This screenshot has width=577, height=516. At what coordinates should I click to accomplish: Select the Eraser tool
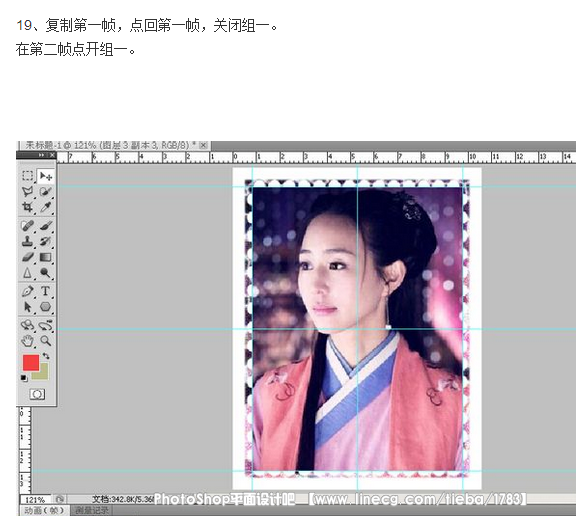coord(28,257)
